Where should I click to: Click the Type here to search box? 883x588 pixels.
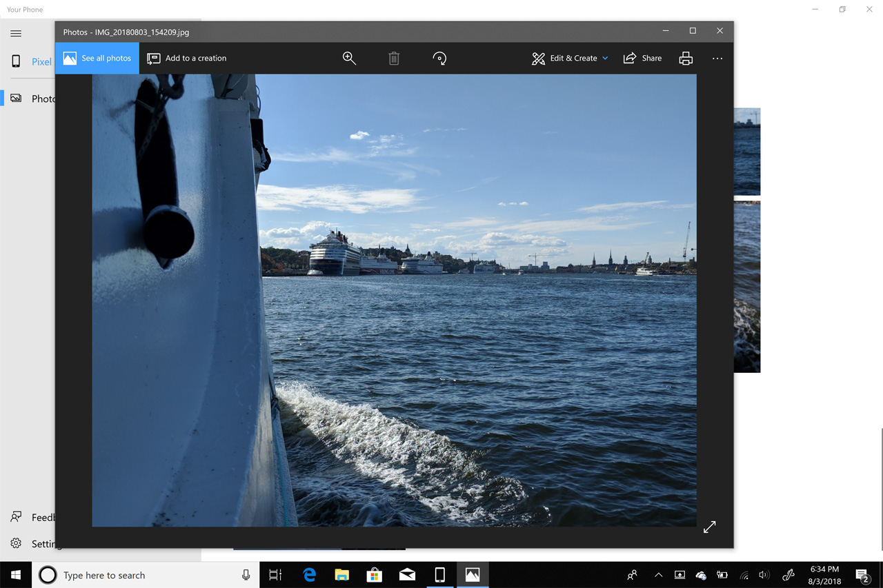(145, 575)
